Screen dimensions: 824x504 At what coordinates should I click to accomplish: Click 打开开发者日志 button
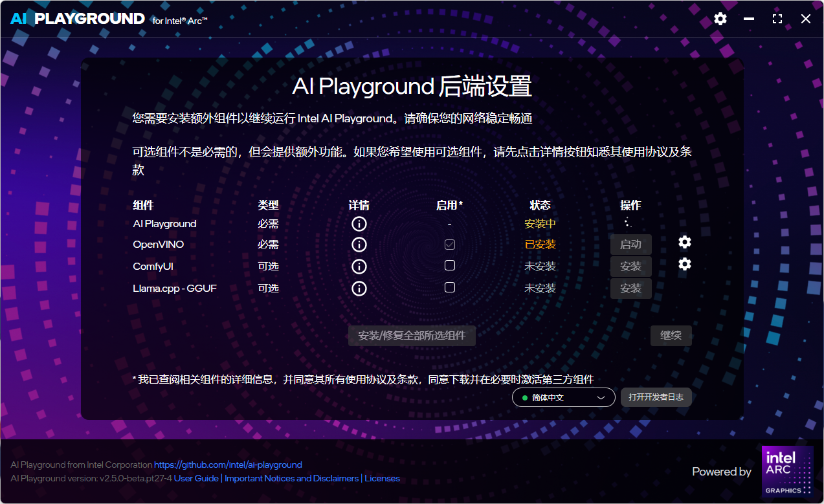(656, 397)
